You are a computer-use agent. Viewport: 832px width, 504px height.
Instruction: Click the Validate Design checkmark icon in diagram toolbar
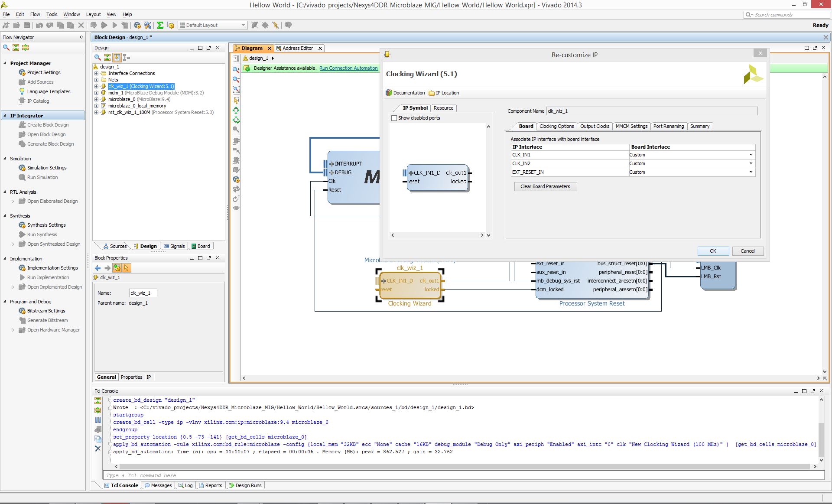pyautogui.click(x=236, y=170)
